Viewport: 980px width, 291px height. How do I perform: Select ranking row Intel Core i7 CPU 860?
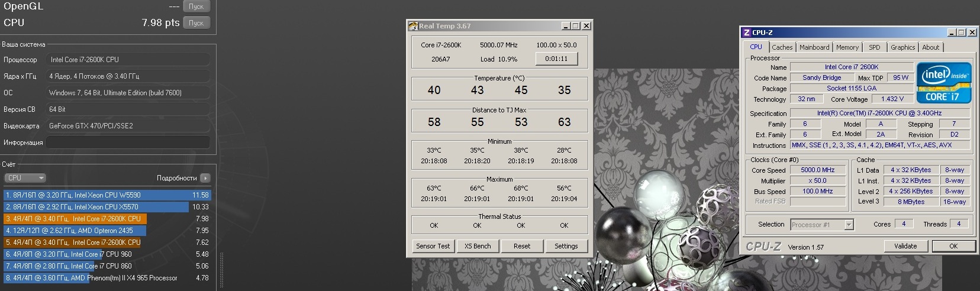coord(107,266)
